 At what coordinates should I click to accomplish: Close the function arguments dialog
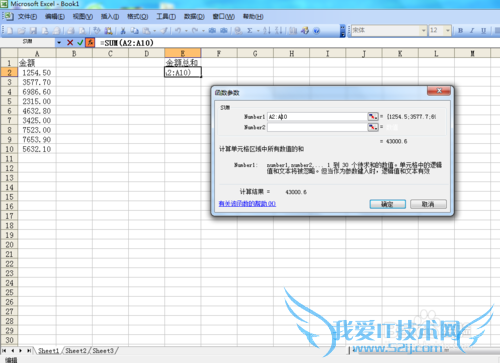pyautogui.click(x=439, y=91)
